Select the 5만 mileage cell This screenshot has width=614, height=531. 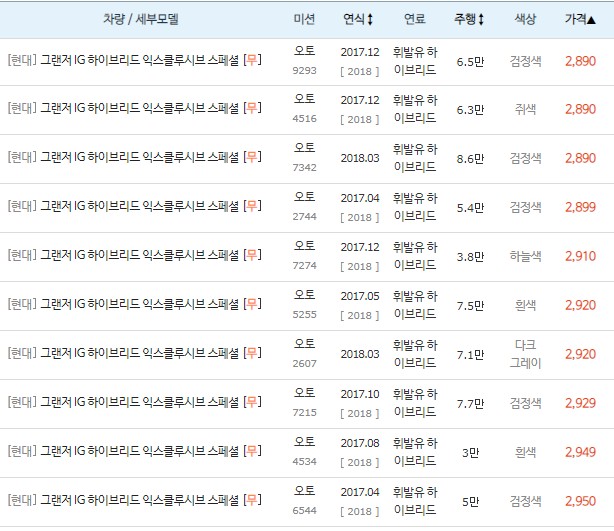click(x=470, y=502)
